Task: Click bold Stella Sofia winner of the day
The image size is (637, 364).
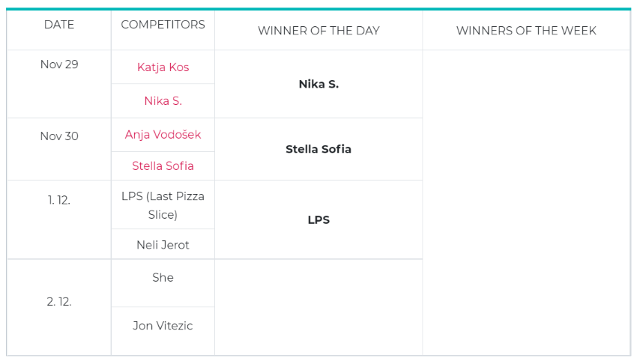Action: pos(318,149)
